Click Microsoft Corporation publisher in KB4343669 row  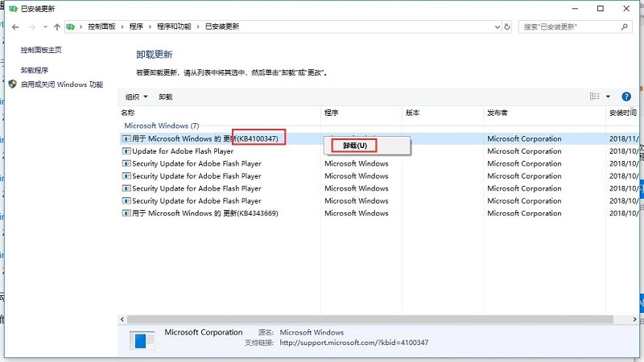point(524,213)
